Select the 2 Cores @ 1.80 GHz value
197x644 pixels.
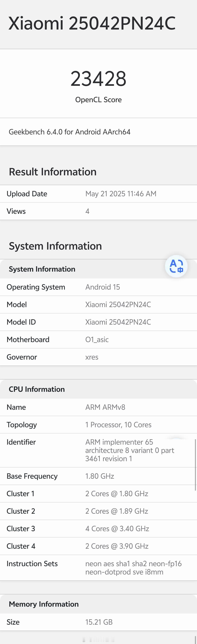pyautogui.click(x=117, y=494)
